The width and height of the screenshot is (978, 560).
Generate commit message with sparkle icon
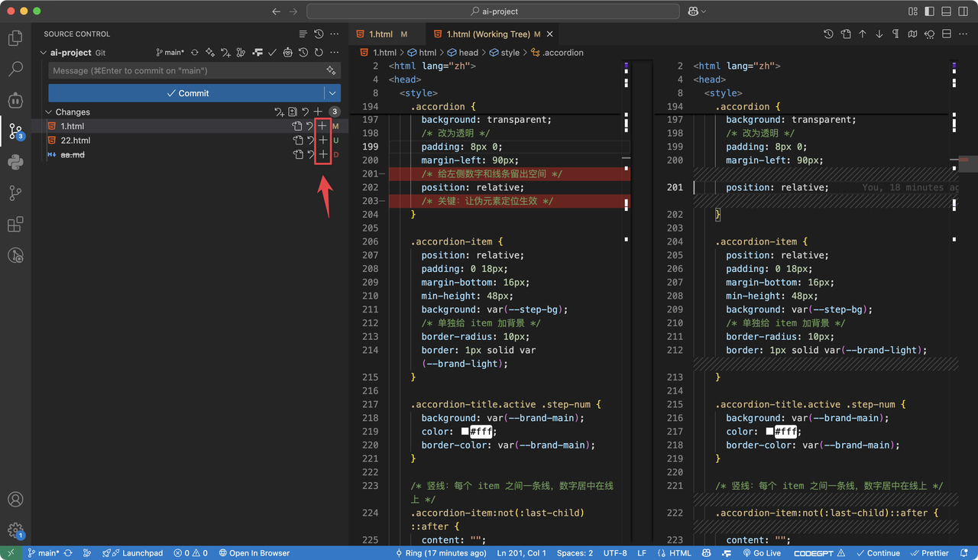(x=331, y=70)
